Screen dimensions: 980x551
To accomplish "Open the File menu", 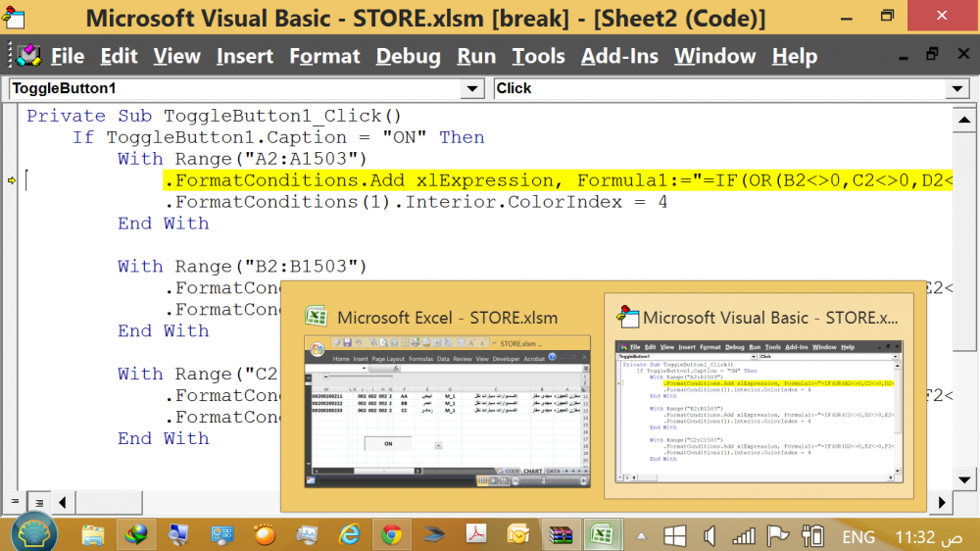I will tap(67, 56).
